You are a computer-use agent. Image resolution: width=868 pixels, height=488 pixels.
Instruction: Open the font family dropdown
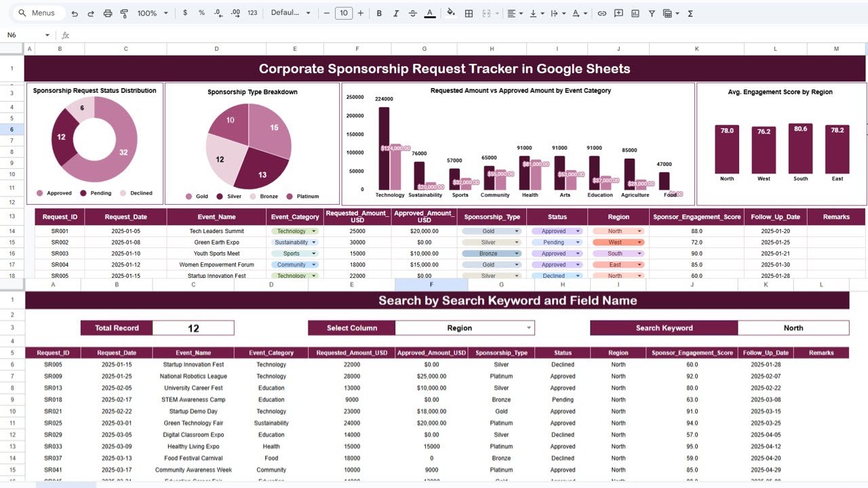point(290,14)
